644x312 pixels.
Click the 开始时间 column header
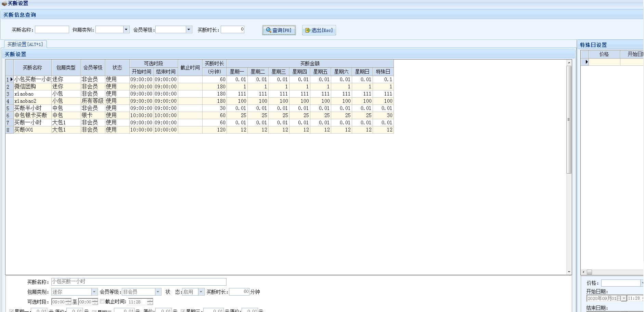click(142, 72)
